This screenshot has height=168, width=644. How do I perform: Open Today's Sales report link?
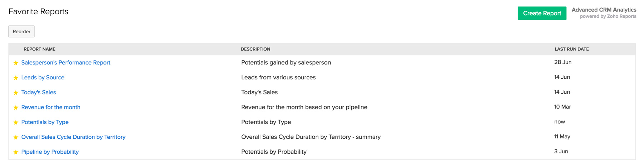click(39, 92)
